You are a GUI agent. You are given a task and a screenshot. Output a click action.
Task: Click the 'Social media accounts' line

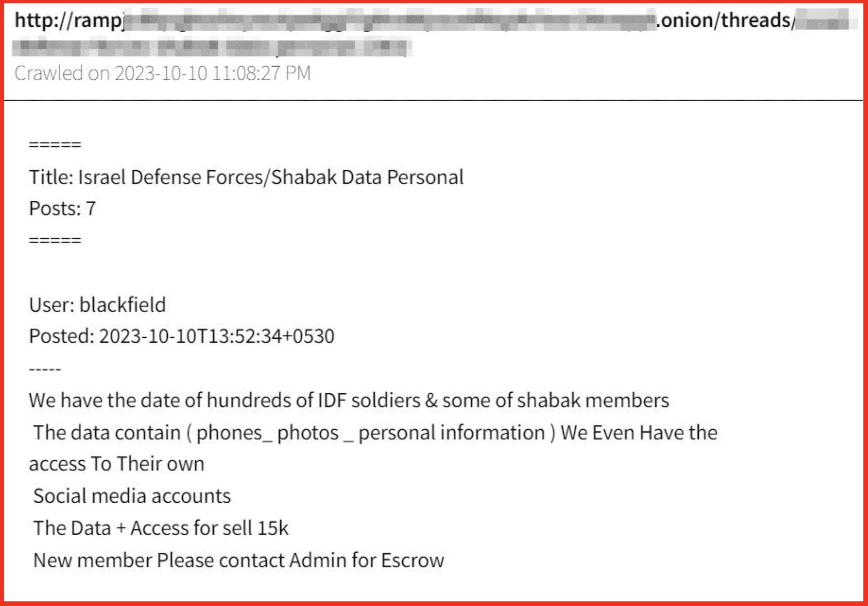coord(132,496)
